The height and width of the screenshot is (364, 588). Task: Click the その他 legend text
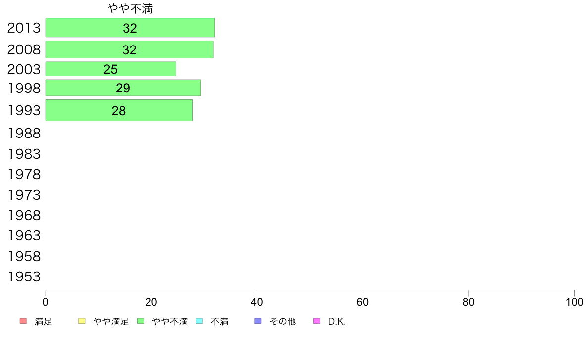point(283,321)
